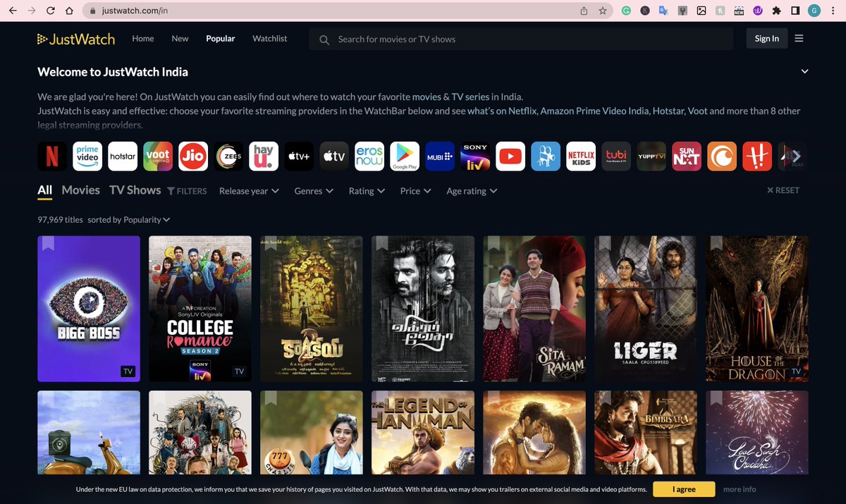Open the Popular nav item
The width and height of the screenshot is (846, 504).
(x=221, y=39)
